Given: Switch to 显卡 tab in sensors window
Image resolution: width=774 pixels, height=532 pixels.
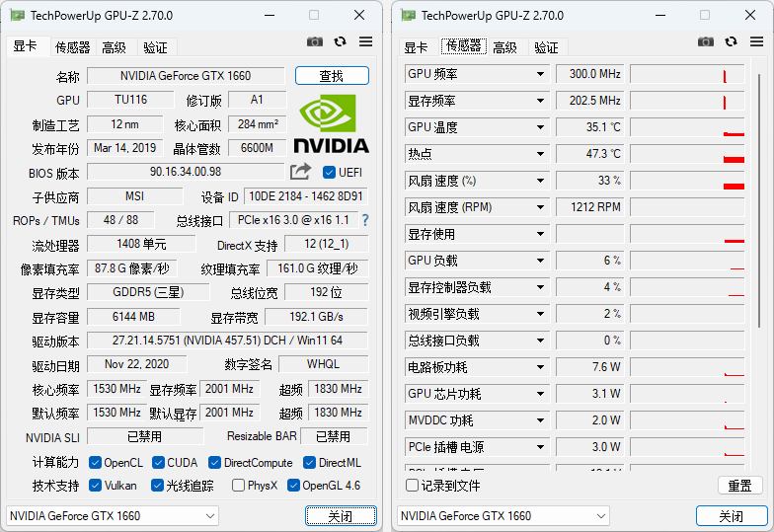Looking at the screenshot, I should click(x=417, y=47).
